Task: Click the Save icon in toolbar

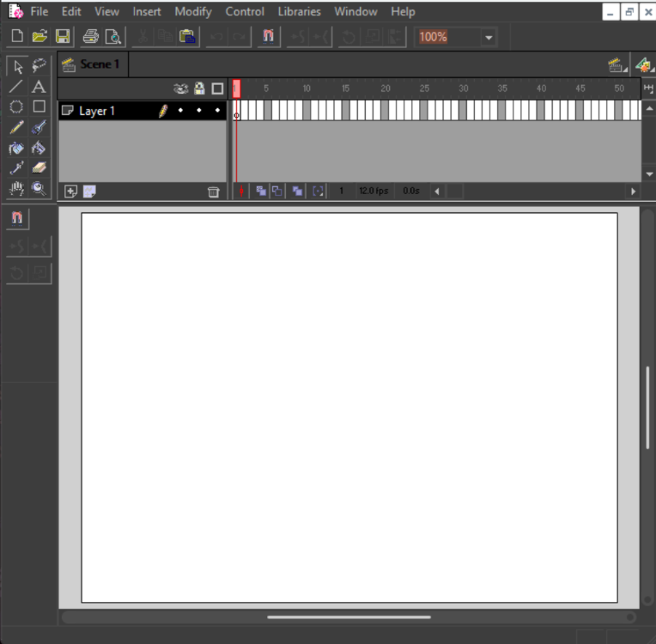Action: (x=63, y=37)
